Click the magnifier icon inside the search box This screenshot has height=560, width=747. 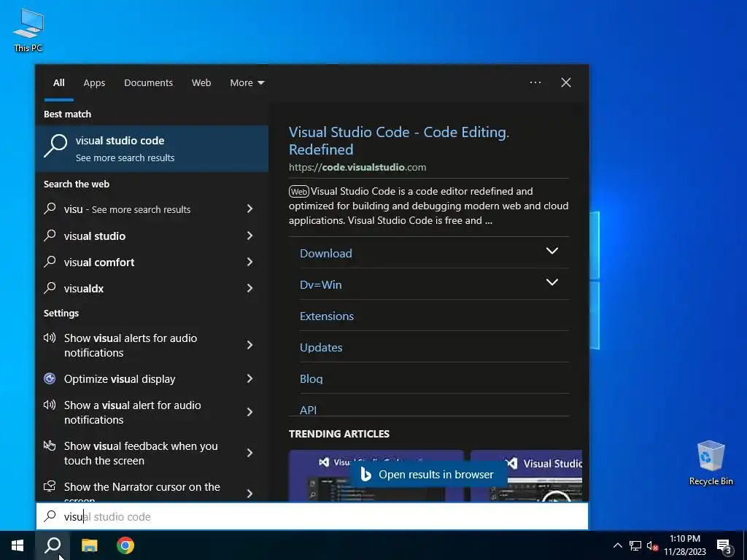pyautogui.click(x=50, y=516)
